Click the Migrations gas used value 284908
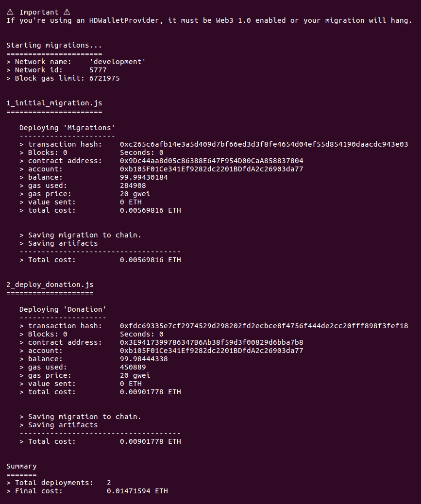421x504 pixels. (133, 185)
